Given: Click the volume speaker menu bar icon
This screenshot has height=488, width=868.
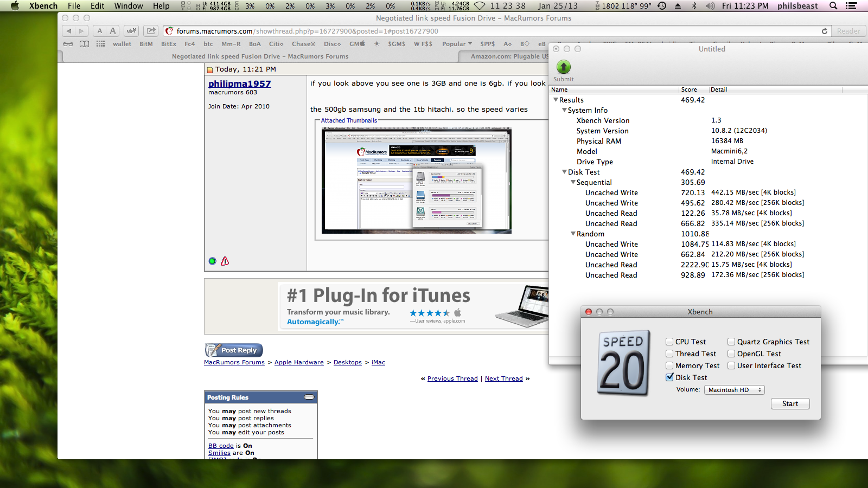Looking at the screenshot, I should [710, 6].
